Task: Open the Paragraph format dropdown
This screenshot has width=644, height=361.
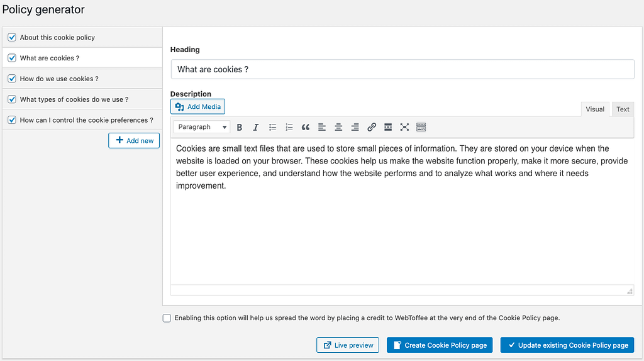Action: pyautogui.click(x=202, y=127)
